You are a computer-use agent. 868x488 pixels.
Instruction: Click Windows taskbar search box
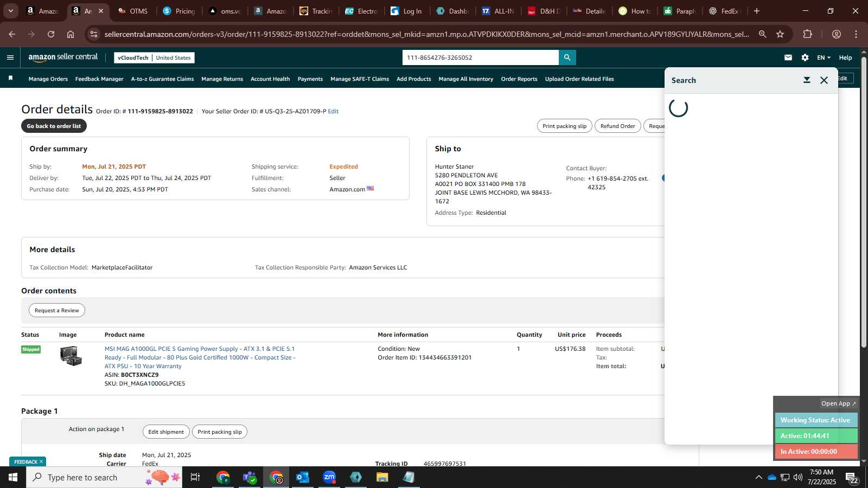tap(104, 477)
